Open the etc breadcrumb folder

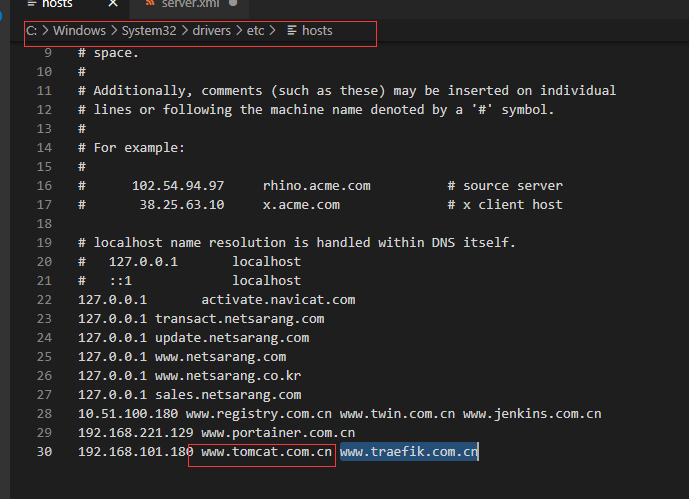pyautogui.click(x=255, y=31)
